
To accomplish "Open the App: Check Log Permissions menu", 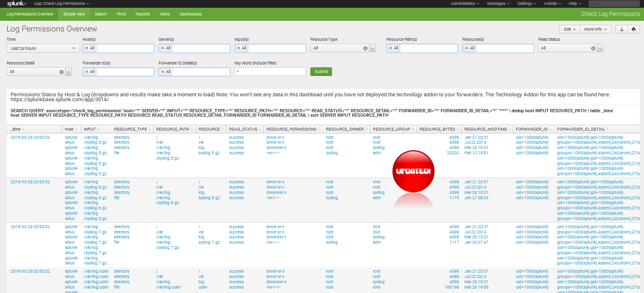I will 61,4.
